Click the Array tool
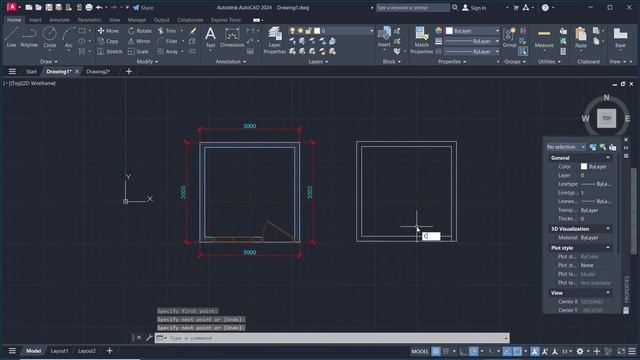This screenshot has height=360, width=640. (168, 51)
